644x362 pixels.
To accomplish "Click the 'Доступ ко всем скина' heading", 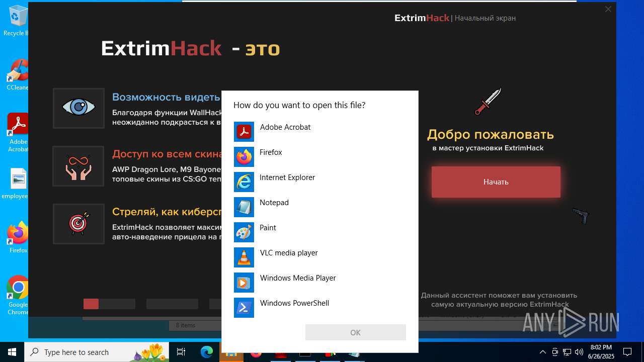I will [x=167, y=154].
